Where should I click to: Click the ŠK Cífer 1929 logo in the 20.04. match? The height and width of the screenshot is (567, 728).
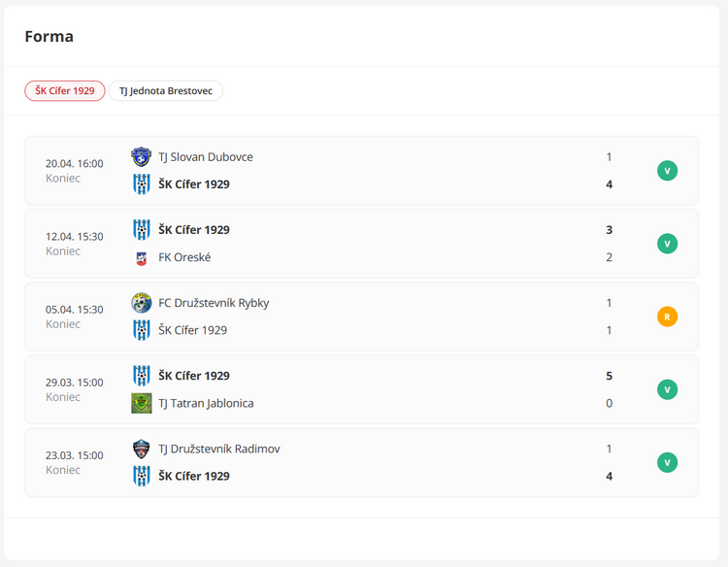coord(141,184)
